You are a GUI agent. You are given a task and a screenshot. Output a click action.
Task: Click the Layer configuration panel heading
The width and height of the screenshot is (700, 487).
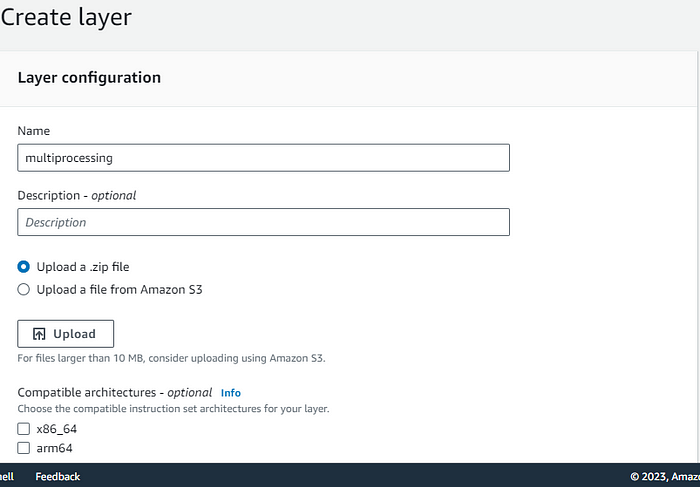[x=89, y=78]
